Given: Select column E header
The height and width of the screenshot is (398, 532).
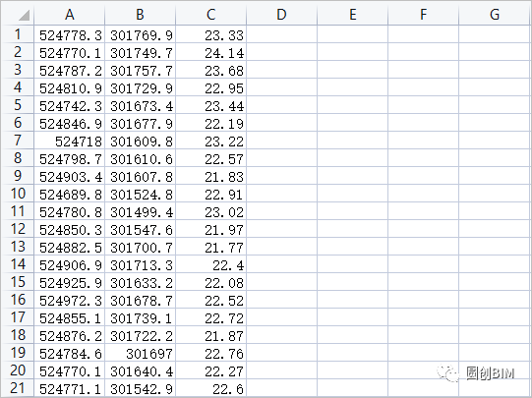Looking at the screenshot, I should click(352, 14).
